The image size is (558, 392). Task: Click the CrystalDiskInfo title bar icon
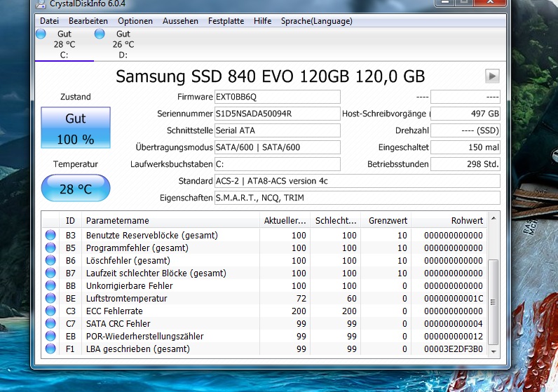pyautogui.click(x=41, y=4)
